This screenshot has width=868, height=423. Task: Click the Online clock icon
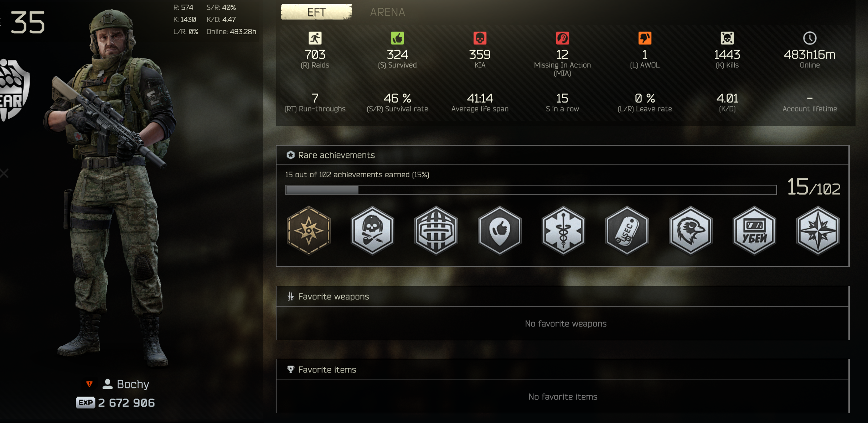[x=810, y=38]
